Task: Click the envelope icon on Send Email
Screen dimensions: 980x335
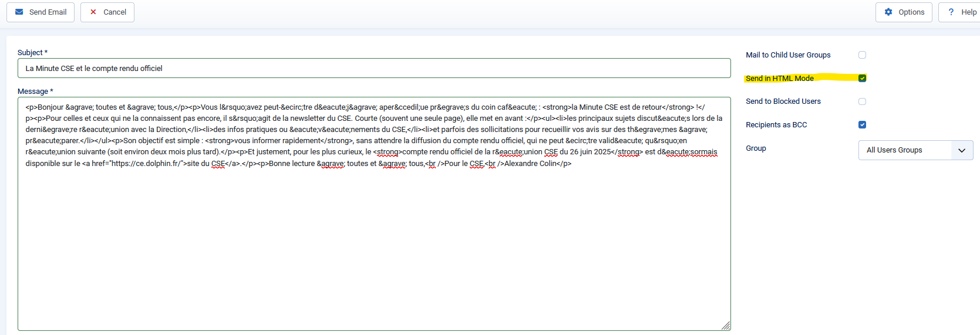Action: tap(19, 12)
